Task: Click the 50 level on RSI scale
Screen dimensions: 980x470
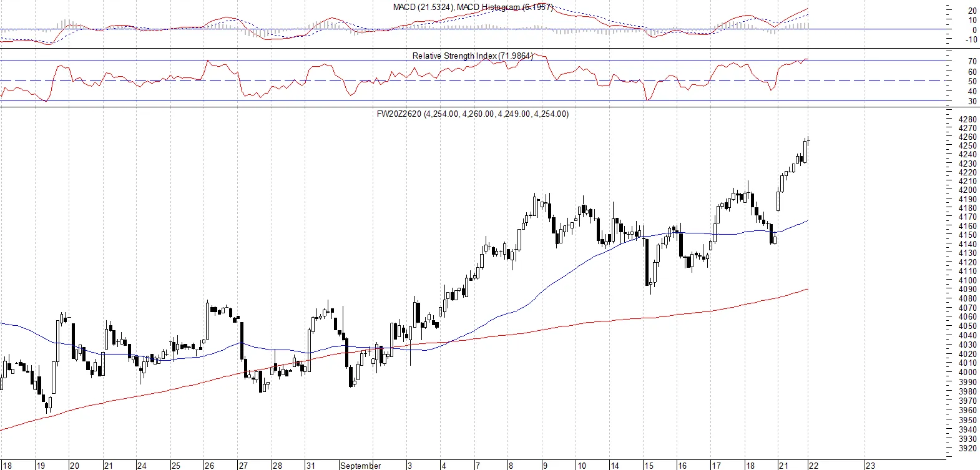Action: pos(972,82)
